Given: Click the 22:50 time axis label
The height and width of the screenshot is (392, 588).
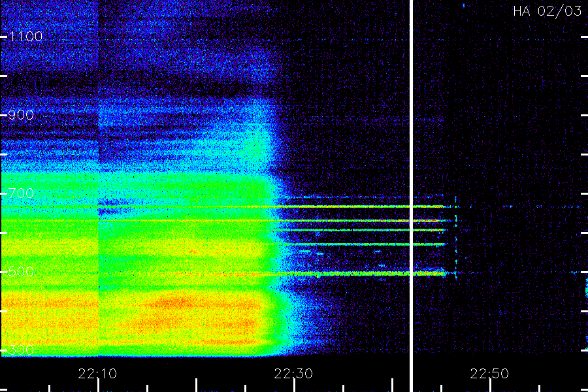Looking at the screenshot, I should coord(489,374).
